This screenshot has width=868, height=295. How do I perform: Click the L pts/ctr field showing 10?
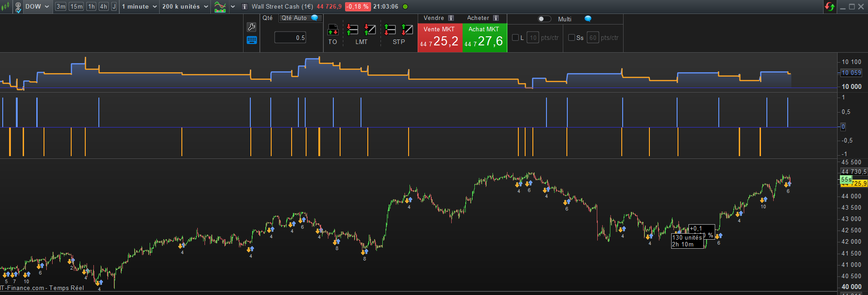click(x=533, y=38)
